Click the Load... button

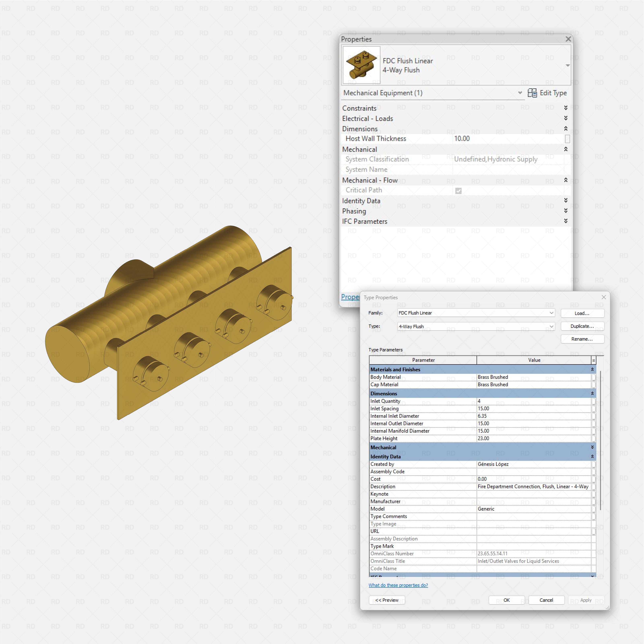pos(582,313)
